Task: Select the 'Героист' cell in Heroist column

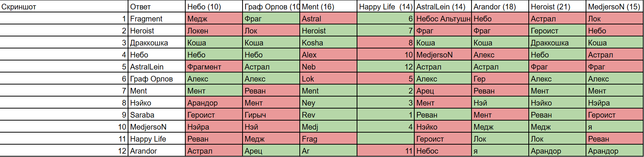Action: (558, 30)
